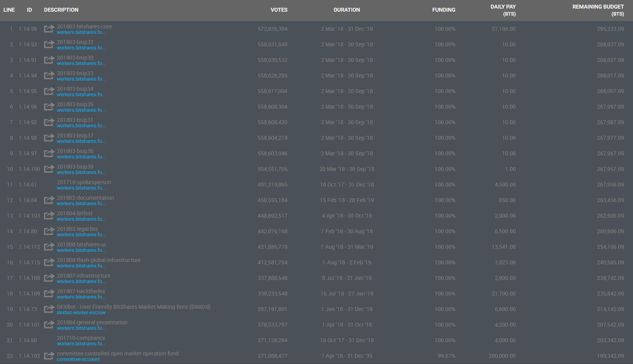Open share link icon for 201808-bitshares-ui
The image size is (633, 364).
49,247
